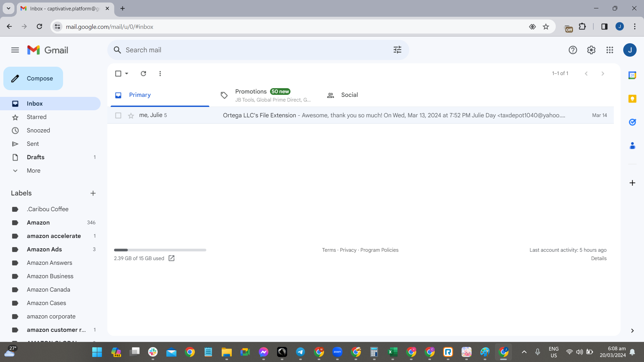Open Chrome Extensions puzzle icon
Screen dimensions: 644x362
pos(583,26)
